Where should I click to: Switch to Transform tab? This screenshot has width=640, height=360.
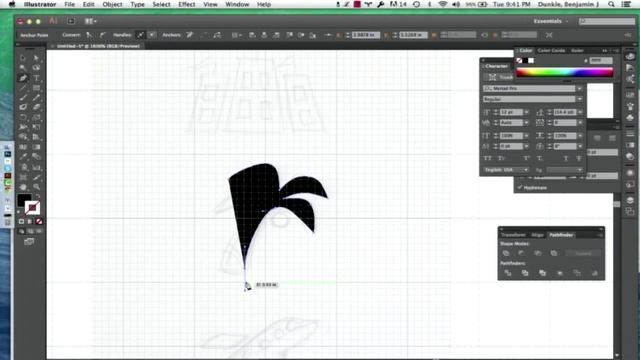coord(514,235)
